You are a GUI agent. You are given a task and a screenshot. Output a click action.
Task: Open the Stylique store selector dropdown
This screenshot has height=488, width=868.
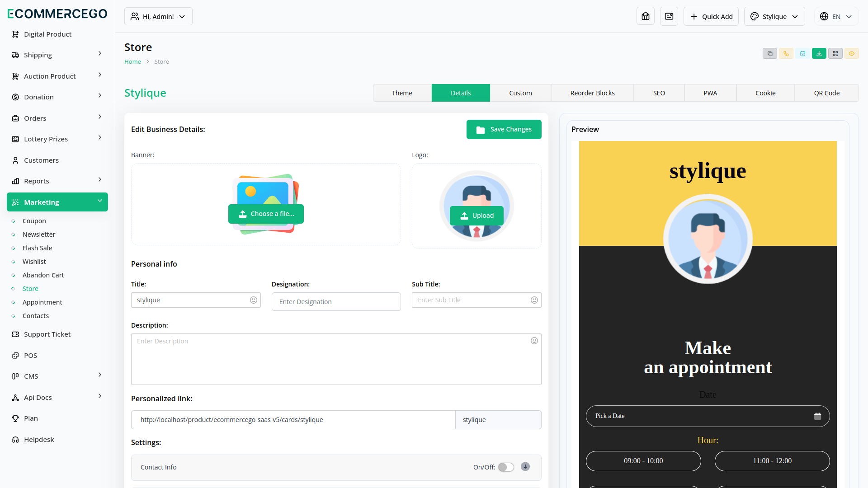(774, 16)
